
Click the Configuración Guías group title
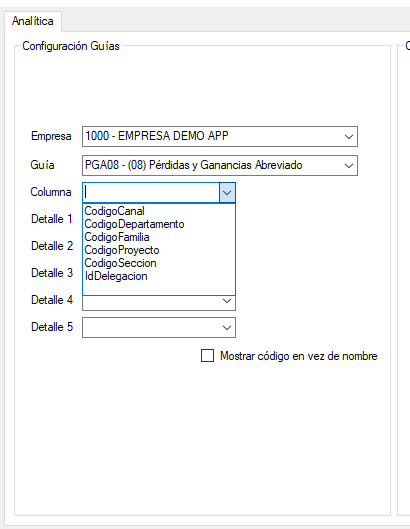pos(71,46)
